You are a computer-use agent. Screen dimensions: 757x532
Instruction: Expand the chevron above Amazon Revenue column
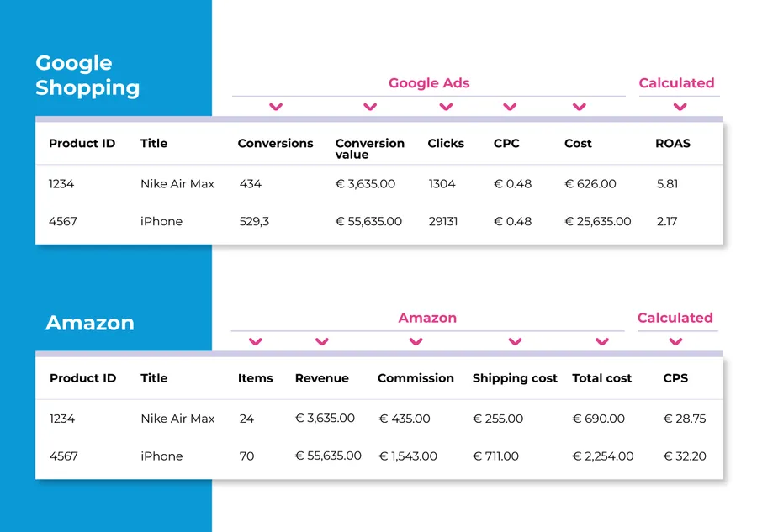coord(321,341)
